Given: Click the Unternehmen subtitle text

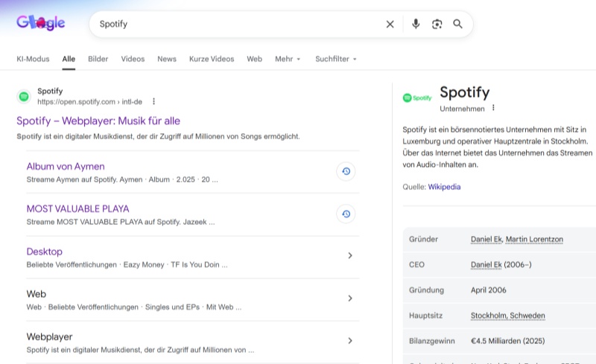Looking at the screenshot, I should tap(462, 109).
